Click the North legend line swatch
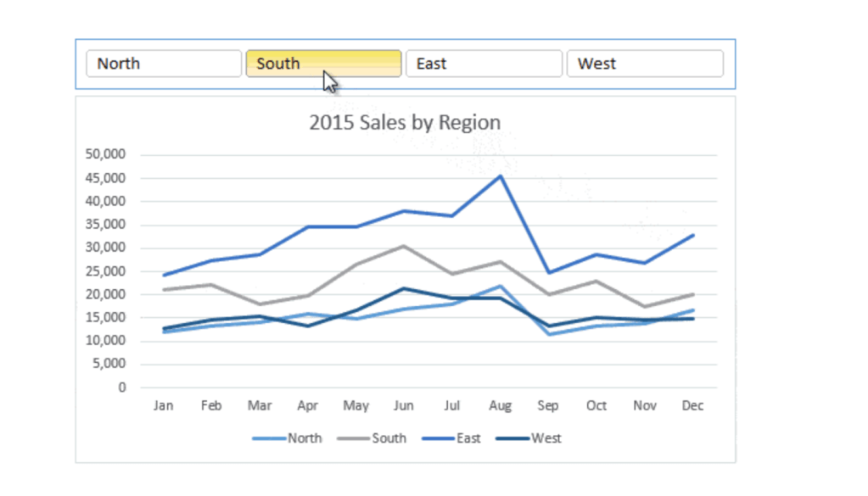 click(x=268, y=438)
